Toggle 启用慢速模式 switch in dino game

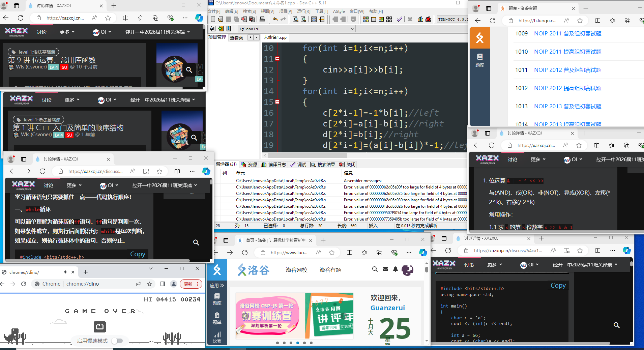click(x=117, y=341)
